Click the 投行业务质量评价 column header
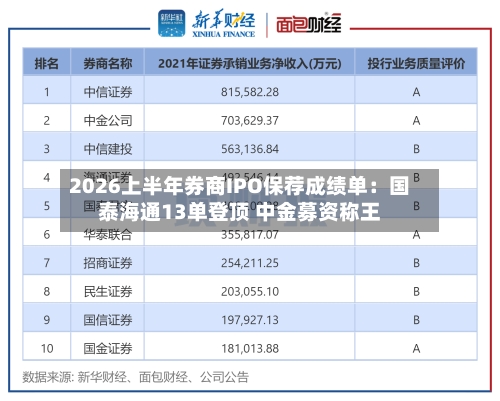 pyautogui.click(x=416, y=63)
